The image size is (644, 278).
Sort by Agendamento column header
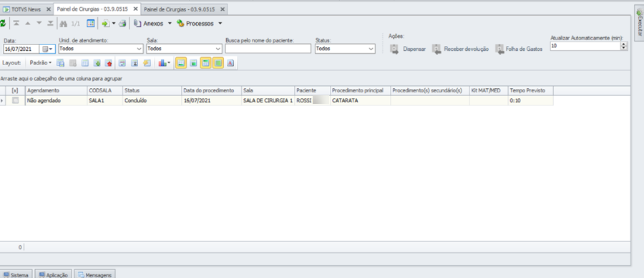click(56, 90)
